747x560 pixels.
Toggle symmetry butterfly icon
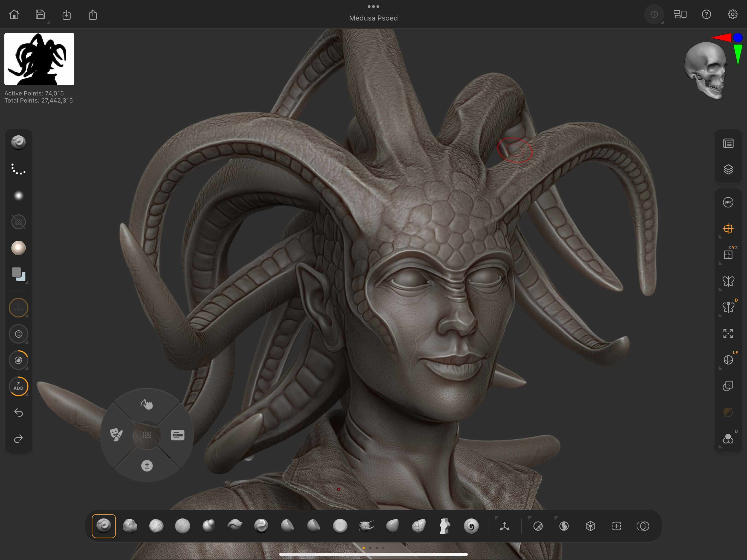[728, 281]
